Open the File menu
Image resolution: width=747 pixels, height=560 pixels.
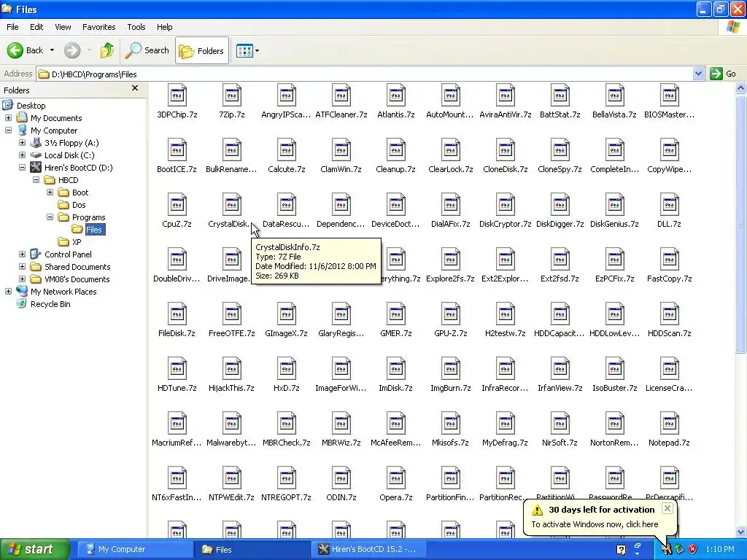click(12, 27)
